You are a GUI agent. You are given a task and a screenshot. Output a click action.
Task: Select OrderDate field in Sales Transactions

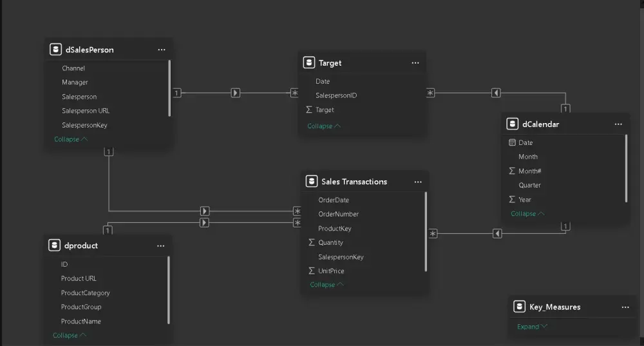(334, 200)
